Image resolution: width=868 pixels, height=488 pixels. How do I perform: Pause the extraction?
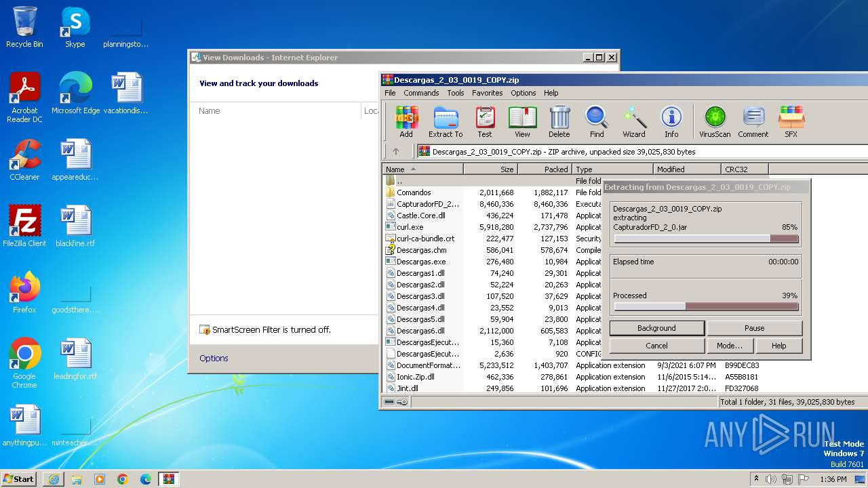tap(755, 328)
